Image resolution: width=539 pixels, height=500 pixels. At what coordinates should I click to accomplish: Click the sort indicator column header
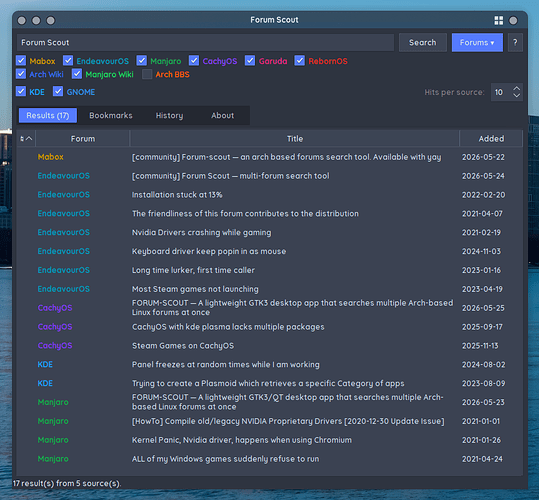(x=26, y=138)
